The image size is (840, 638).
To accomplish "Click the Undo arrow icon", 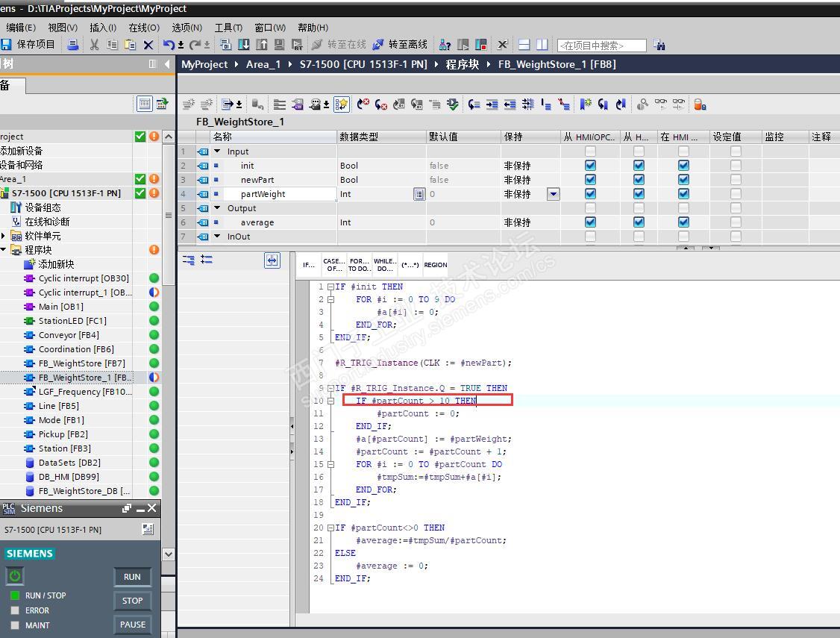I will coord(169,45).
